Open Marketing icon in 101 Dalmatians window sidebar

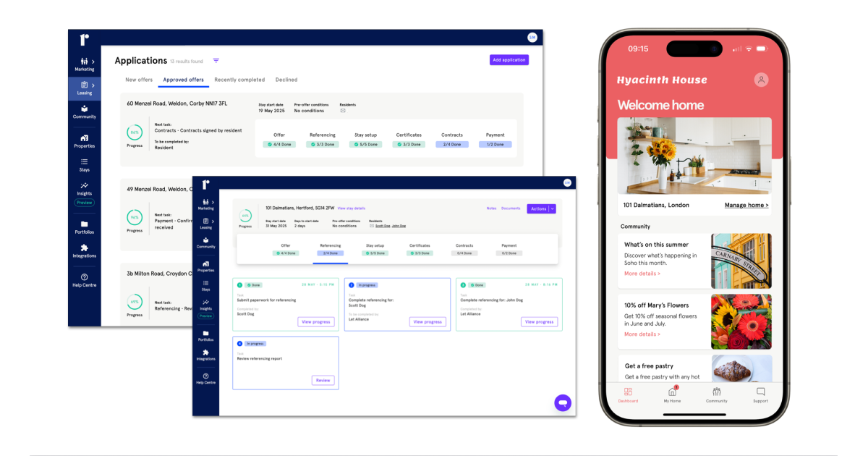[x=205, y=202]
